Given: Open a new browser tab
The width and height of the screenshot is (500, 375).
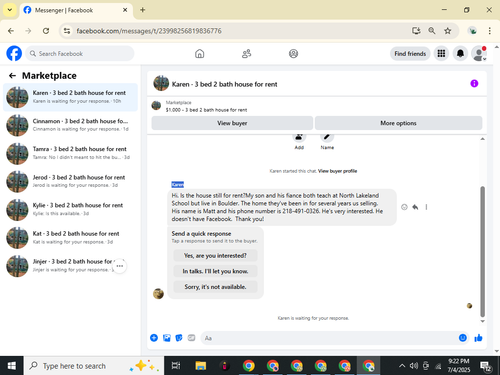Looking at the screenshot, I should coord(142,10).
